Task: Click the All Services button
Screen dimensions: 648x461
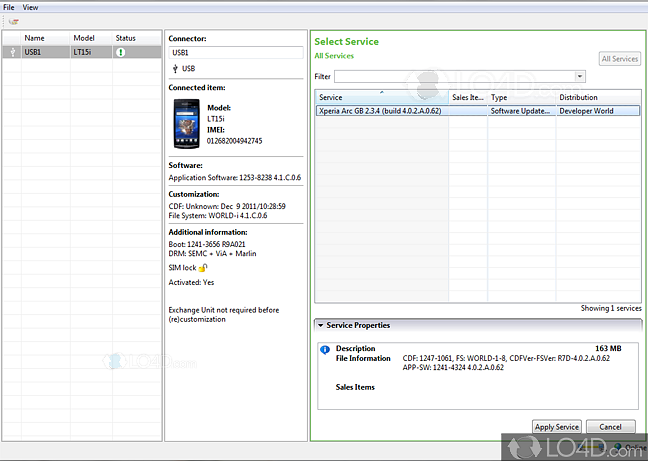Action: (x=619, y=59)
